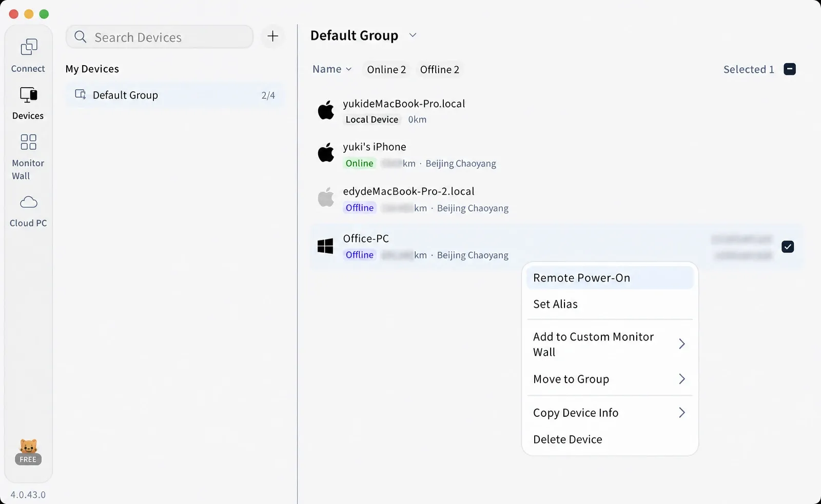Choose Set Alias from context menu
Image resolution: width=821 pixels, height=504 pixels.
(x=610, y=304)
